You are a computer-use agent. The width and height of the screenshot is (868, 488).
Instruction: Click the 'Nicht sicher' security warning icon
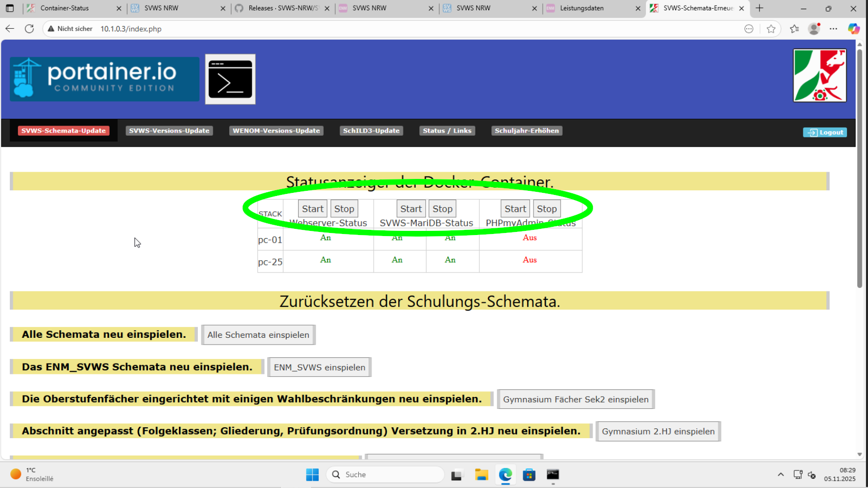click(51, 29)
